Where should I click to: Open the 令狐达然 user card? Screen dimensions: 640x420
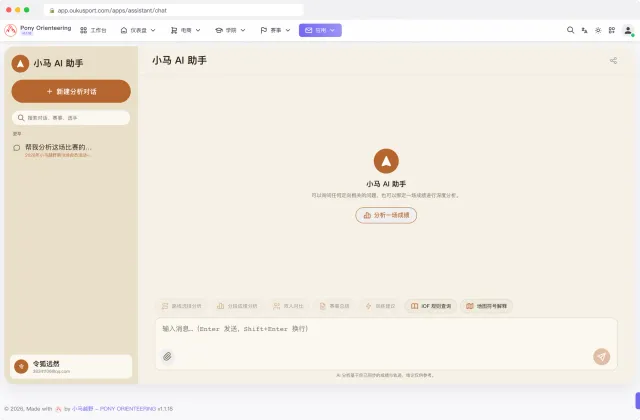[71, 367]
